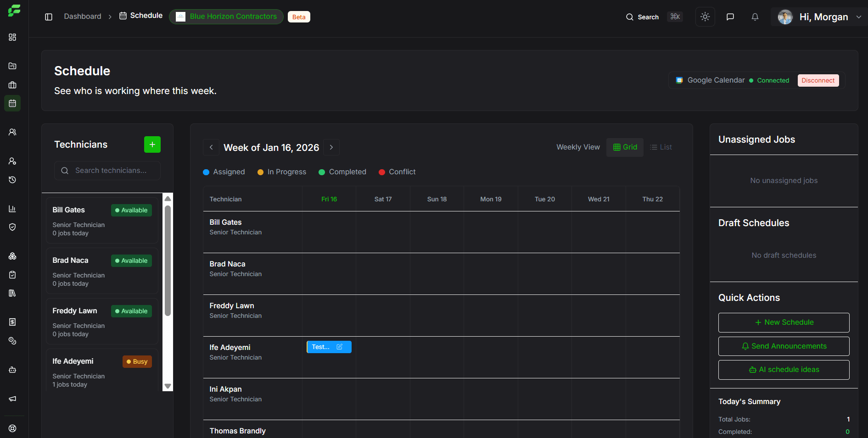Image resolution: width=868 pixels, height=438 pixels.
Task: Select Brad Naca technician card
Action: (102, 271)
